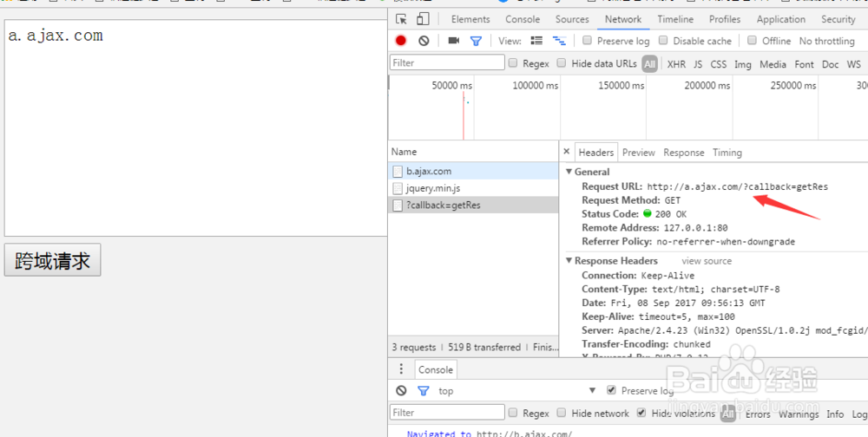
Task: Click the b.ajax.com document file icon
Action: [x=398, y=171]
